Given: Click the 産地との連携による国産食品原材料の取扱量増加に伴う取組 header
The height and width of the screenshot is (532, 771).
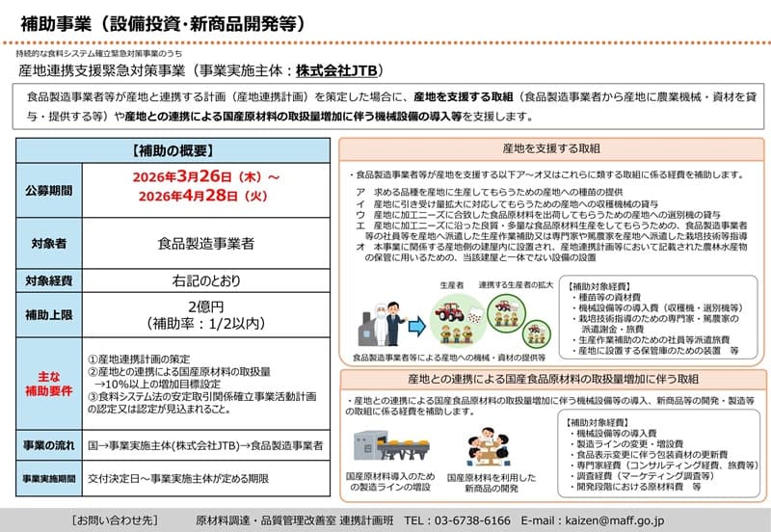Looking at the screenshot, I should click(553, 379).
